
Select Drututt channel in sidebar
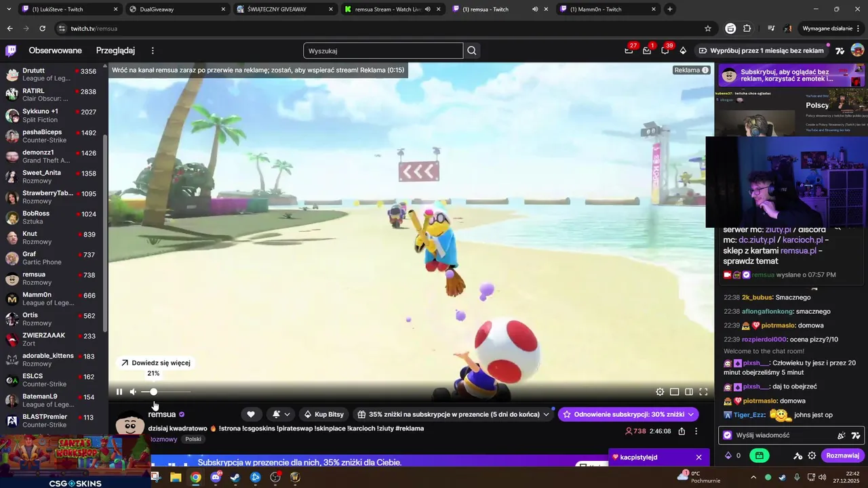pos(52,75)
